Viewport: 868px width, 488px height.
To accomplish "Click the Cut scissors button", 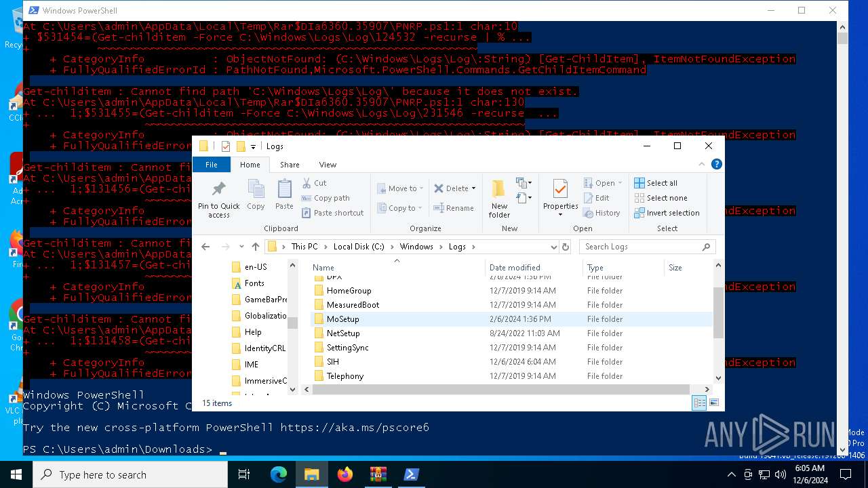I will pos(315,183).
